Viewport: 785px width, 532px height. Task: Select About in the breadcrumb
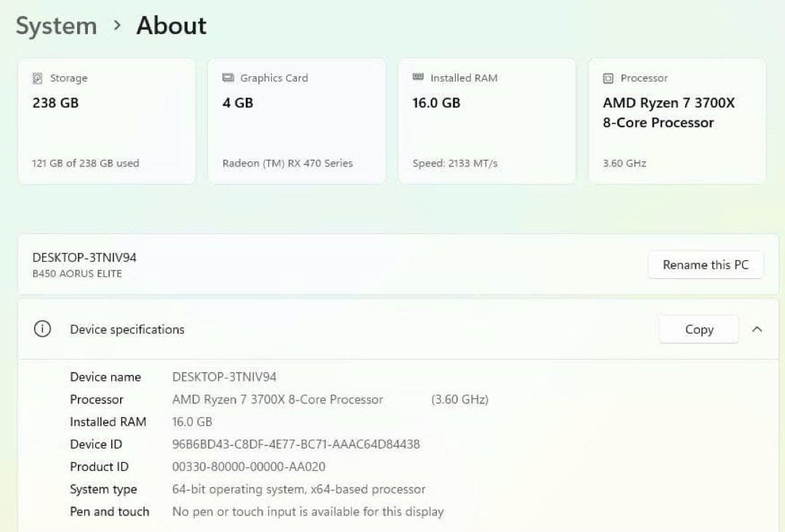(171, 25)
